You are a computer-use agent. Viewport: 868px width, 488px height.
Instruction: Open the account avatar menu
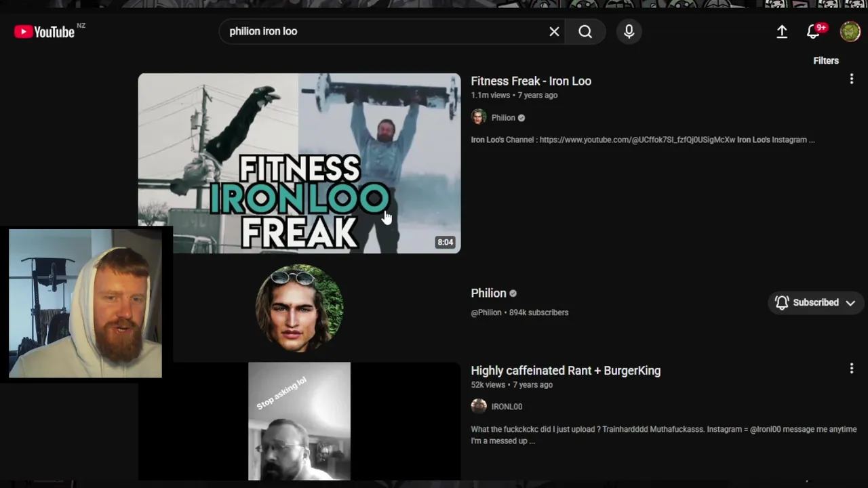point(850,32)
